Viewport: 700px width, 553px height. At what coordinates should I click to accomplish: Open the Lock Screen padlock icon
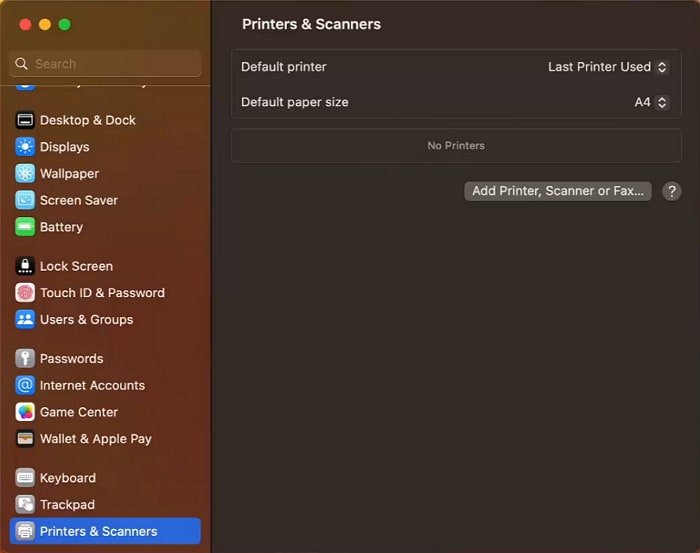[25, 266]
